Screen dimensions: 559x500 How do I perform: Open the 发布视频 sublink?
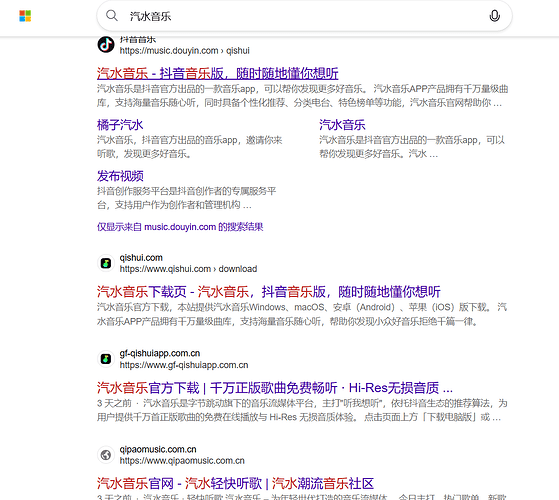(120, 176)
